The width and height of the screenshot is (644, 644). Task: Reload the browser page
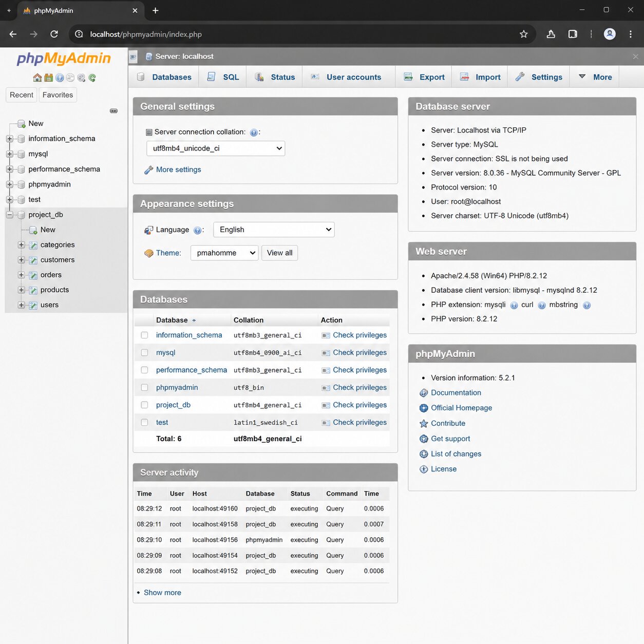[x=54, y=34]
